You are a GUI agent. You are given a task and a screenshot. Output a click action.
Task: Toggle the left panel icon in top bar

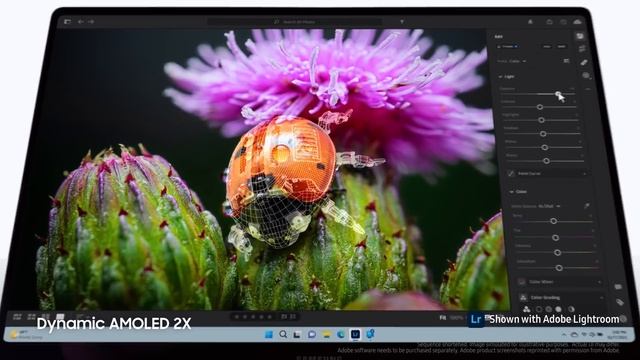tap(67, 21)
